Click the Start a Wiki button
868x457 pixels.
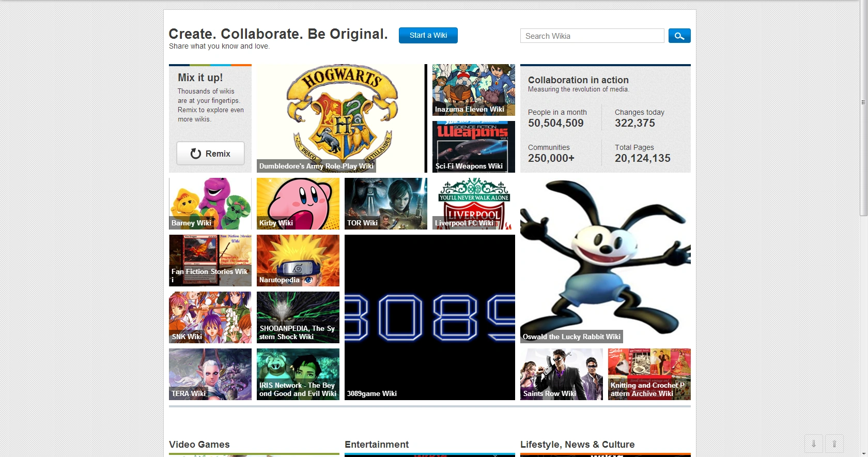point(428,35)
